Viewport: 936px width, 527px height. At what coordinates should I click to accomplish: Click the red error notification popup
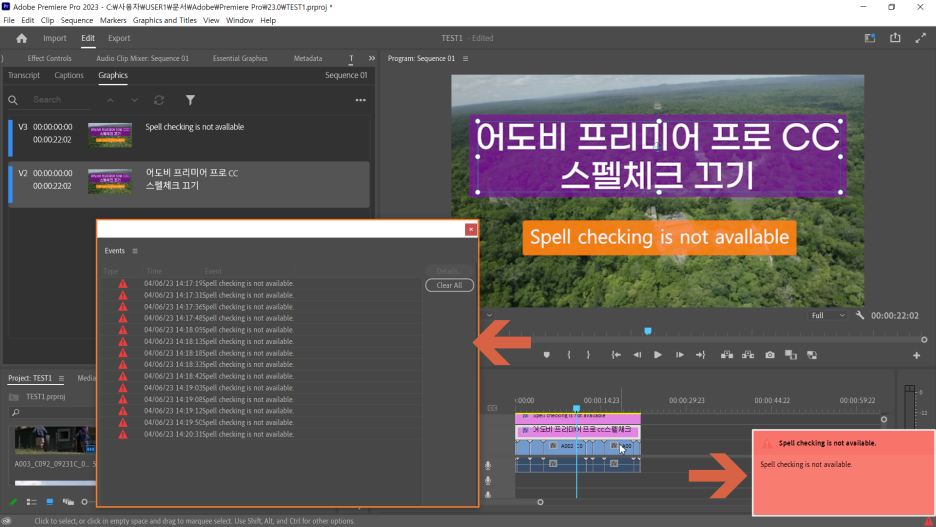tap(843, 473)
